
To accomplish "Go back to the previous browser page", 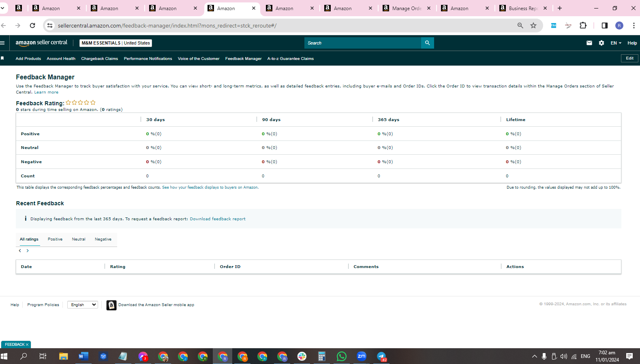I will coord(4,26).
